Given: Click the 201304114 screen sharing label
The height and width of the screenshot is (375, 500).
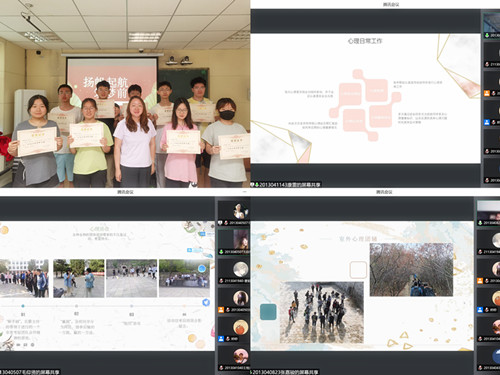Looking at the screenshot, I should 288,184.
